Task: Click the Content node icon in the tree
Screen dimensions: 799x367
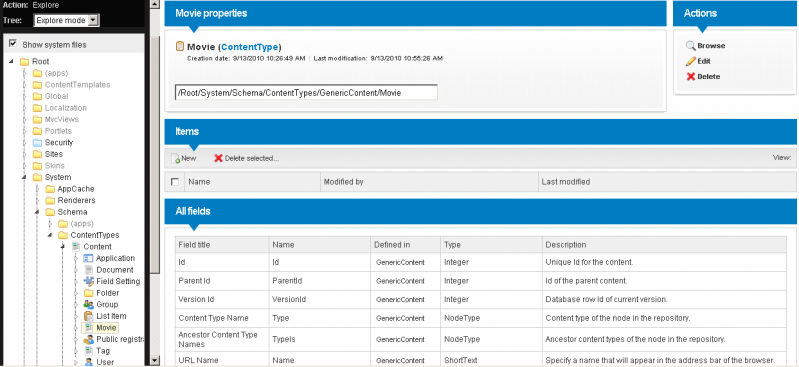Action: click(x=76, y=247)
